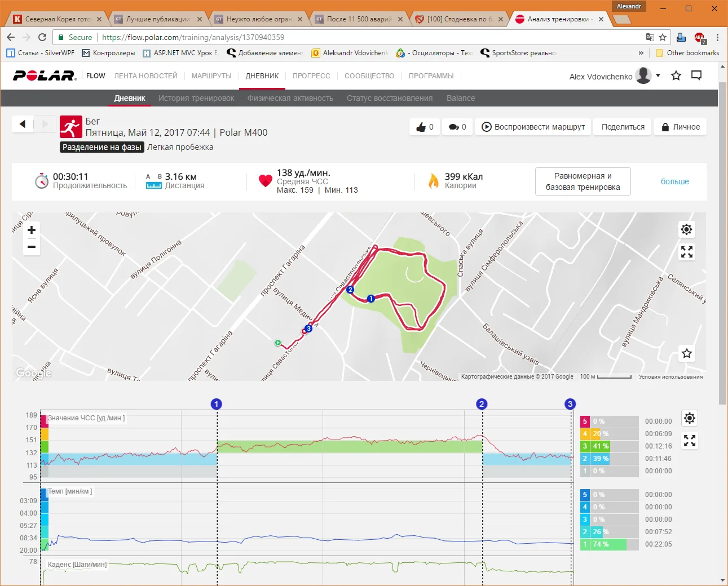Expand the heart rate graph fullscreen

pos(689,441)
